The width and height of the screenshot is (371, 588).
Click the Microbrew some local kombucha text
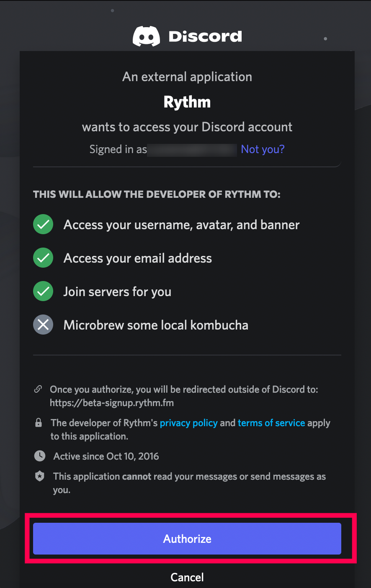(156, 325)
